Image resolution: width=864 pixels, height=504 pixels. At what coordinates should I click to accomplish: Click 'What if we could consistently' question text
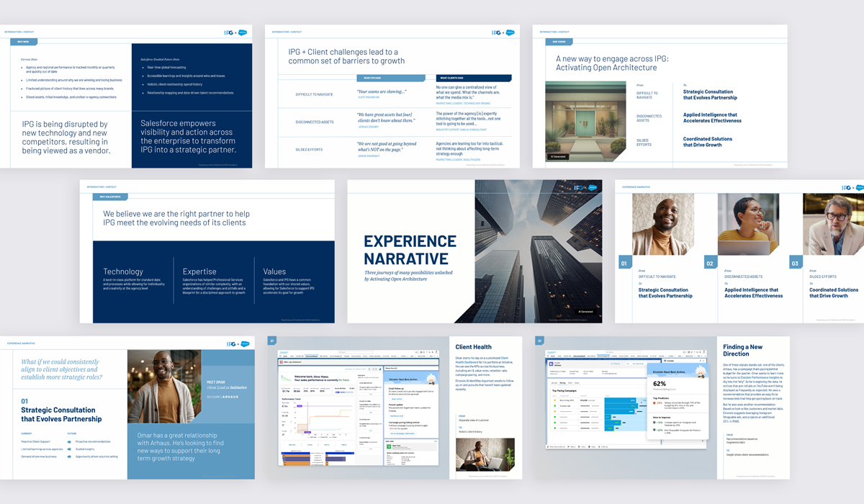61,369
